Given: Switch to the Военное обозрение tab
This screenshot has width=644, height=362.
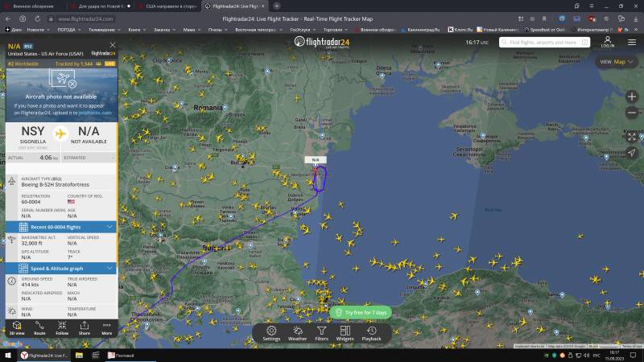Looking at the screenshot, I should [34, 6].
